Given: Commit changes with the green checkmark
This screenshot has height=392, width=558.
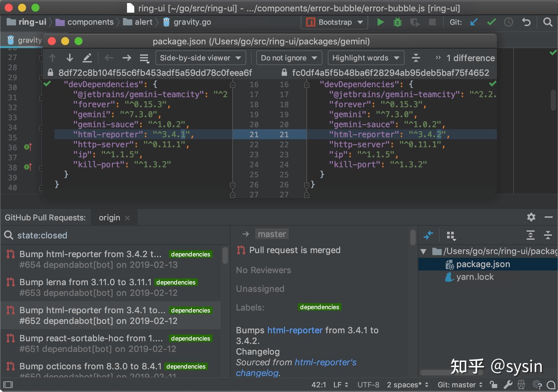Looking at the screenshot, I should pos(491,22).
